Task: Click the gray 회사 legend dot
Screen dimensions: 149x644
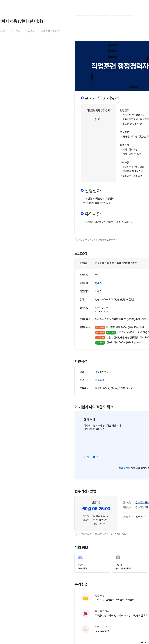Action: 85,457
